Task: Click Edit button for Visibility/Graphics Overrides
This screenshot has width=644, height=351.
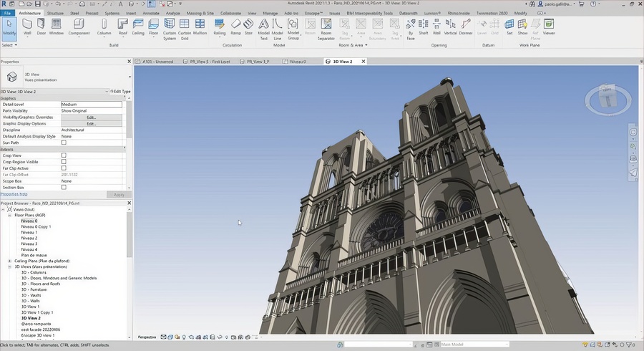Action: tap(92, 117)
